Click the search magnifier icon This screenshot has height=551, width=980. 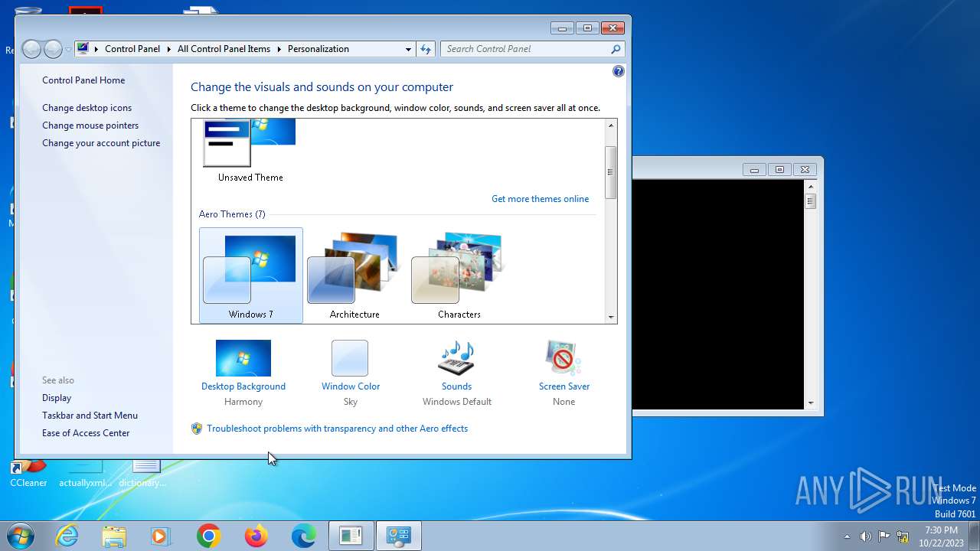(616, 49)
